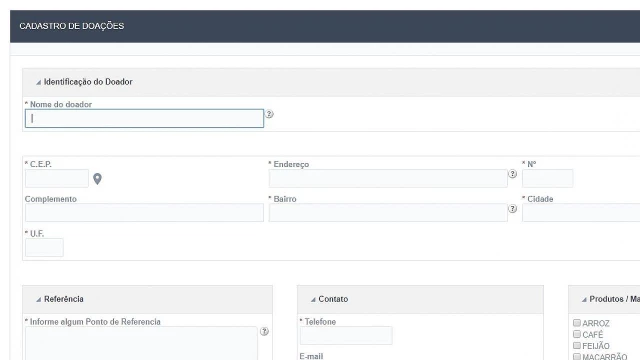Click the Endereço input field
This screenshot has height=360, width=640.
point(388,178)
